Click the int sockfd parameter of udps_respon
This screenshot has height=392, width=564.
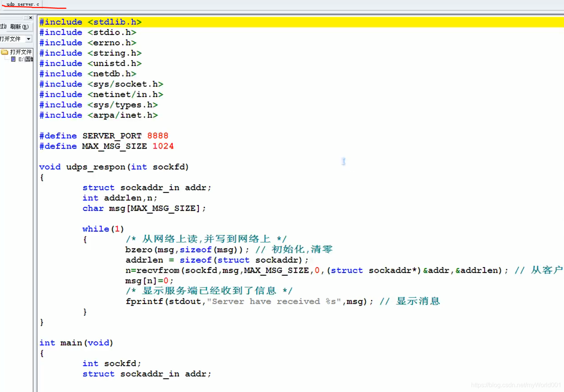pyautogui.click(x=158, y=167)
